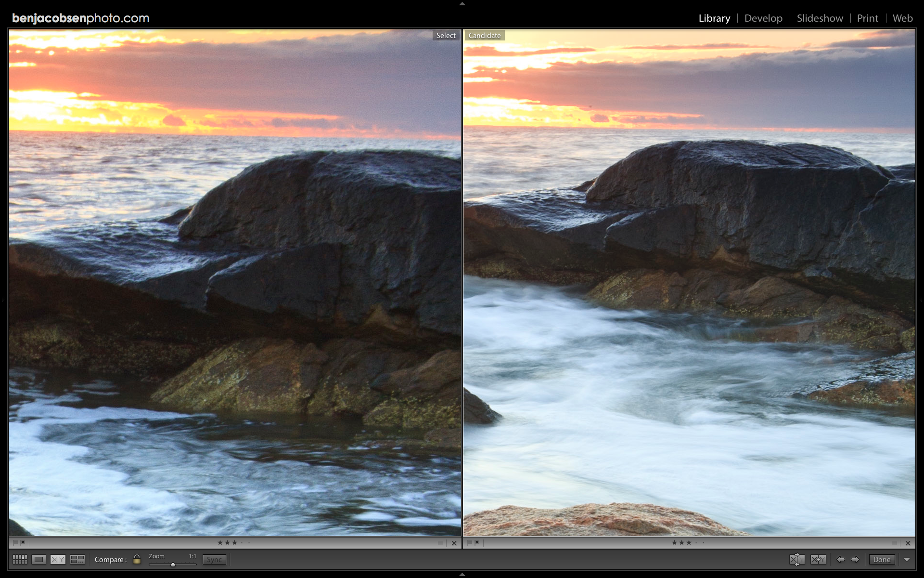The height and width of the screenshot is (578, 924).
Task: Click the Make Select XY icon
Action: pos(818,559)
